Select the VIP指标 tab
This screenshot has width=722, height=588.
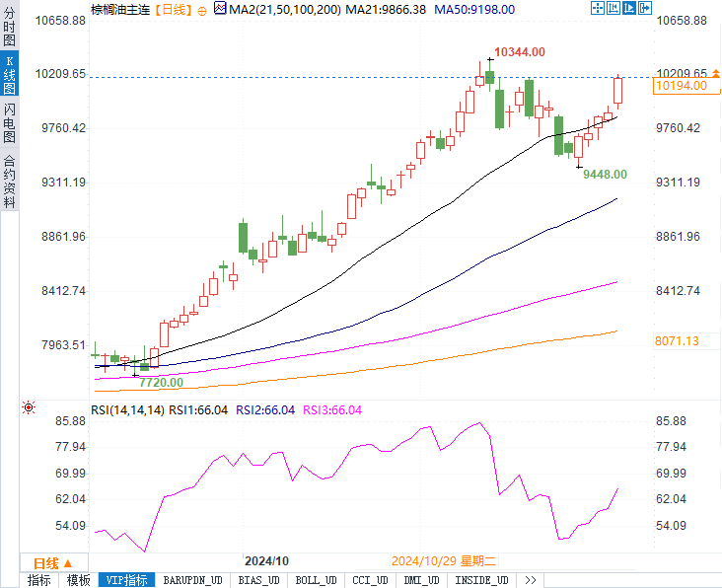(x=126, y=580)
